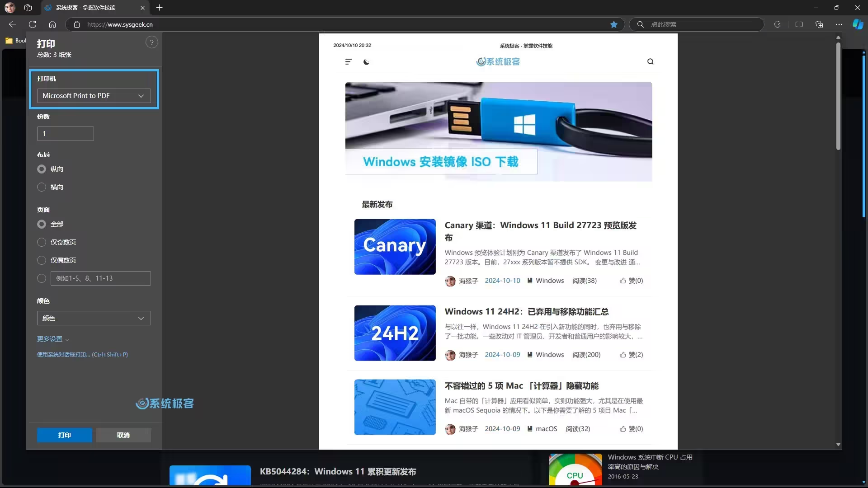
Task: Toggle the favorites star in address bar
Action: tap(614, 24)
